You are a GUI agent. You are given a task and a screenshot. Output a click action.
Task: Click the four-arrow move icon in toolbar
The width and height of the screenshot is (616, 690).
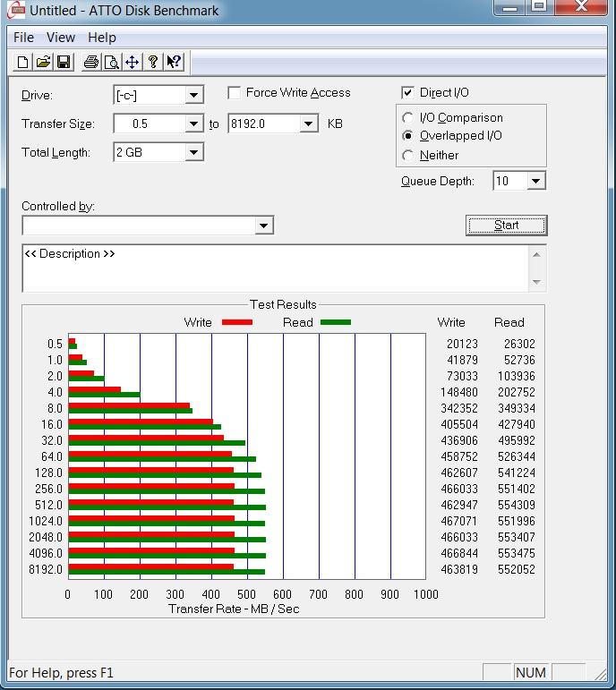(132, 62)
